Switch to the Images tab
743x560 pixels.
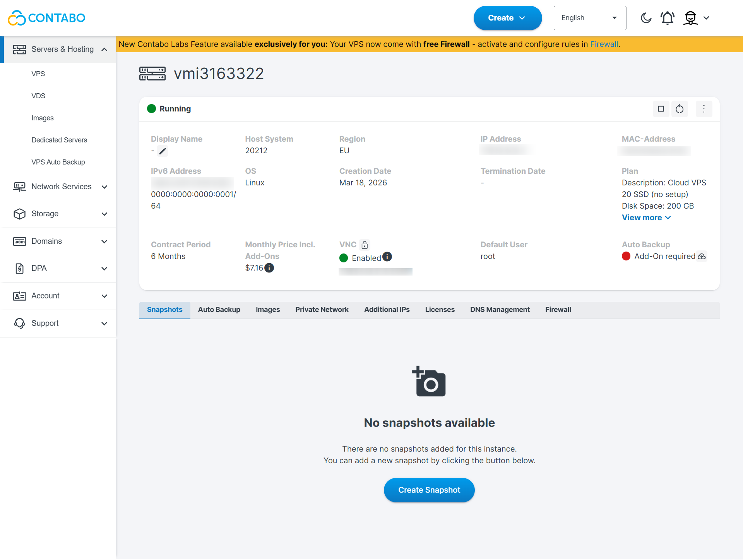[x=268, y=310]
